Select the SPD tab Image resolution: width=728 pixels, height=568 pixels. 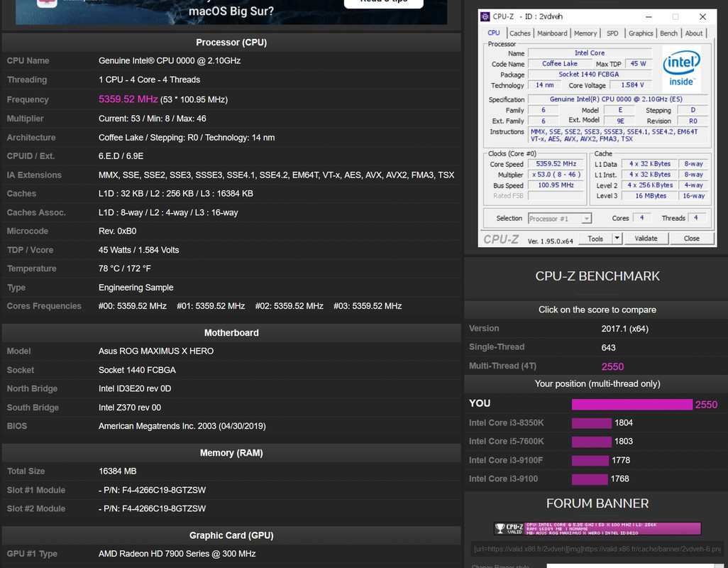(x=612, y=33)
